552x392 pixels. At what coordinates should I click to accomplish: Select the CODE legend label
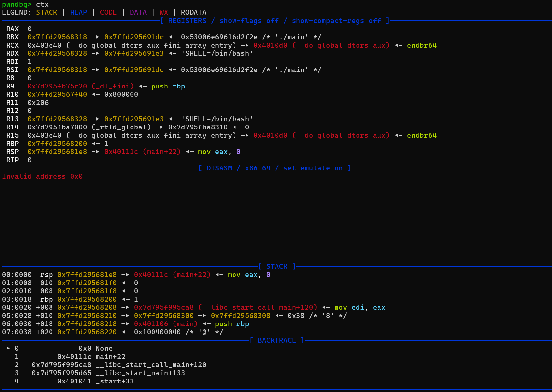click(x=108, y=12)
